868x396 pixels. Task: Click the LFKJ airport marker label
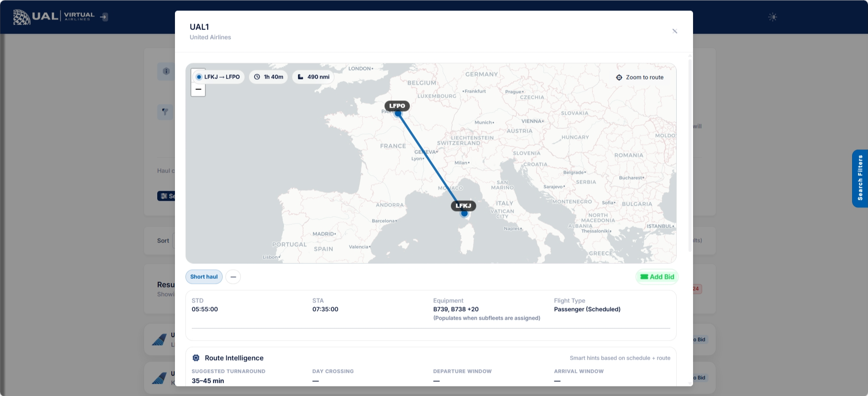coord(463,206)
